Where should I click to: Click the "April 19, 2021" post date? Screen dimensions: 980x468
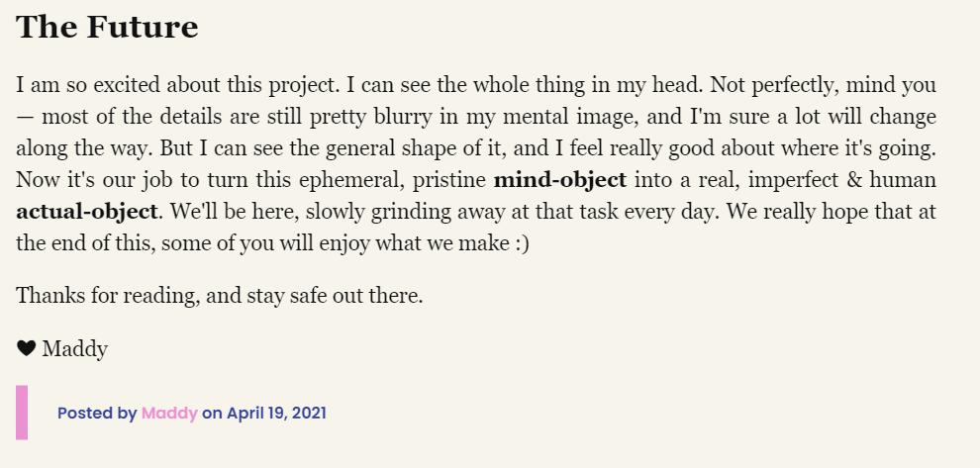276,413
